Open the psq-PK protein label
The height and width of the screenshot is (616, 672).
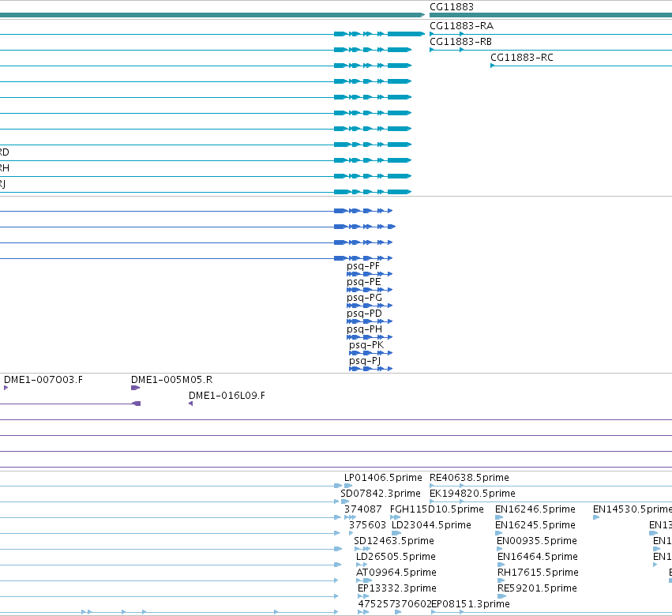366,345
